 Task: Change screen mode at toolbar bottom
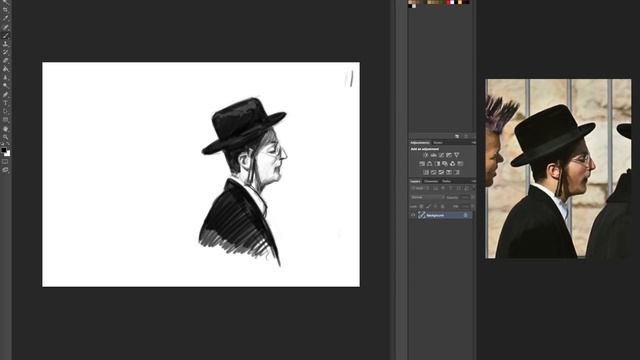pos(5,170)
